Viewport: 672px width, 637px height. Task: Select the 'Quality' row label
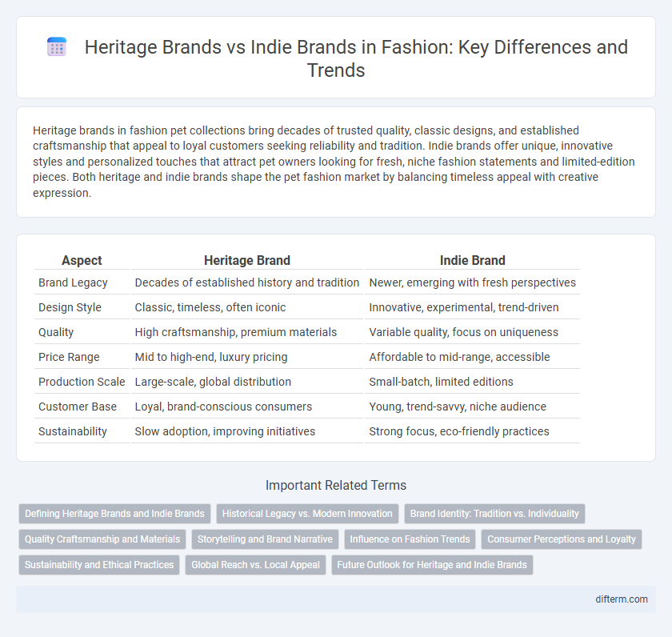[x=56, y=332]
